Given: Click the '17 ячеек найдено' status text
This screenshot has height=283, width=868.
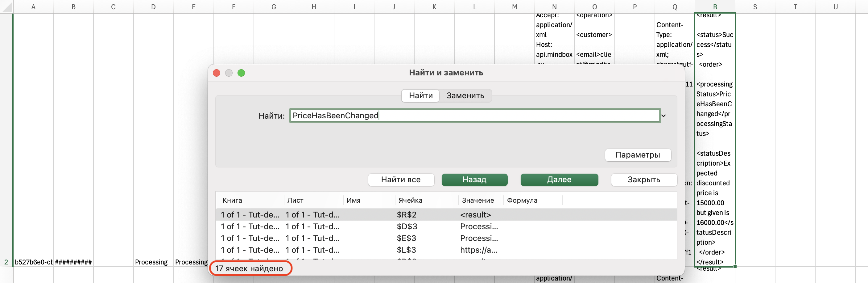Looking at the screenshot, I should coord(249,268).
